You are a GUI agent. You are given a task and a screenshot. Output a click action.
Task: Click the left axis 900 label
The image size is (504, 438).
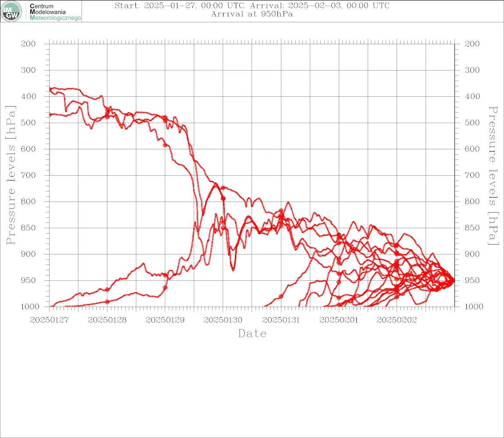28,254
